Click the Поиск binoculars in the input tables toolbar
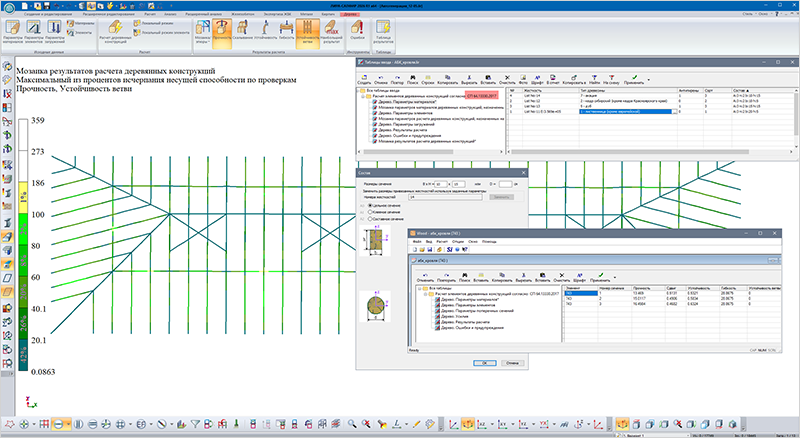Image resolution: width=800 pixels, height=438 pixels. point(412,79)
